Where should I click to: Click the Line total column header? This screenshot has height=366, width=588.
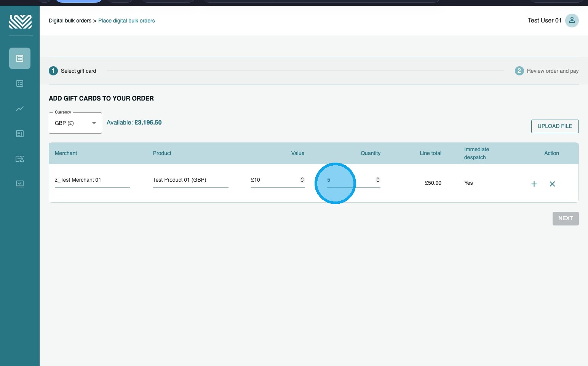click(x=430, y=153)
